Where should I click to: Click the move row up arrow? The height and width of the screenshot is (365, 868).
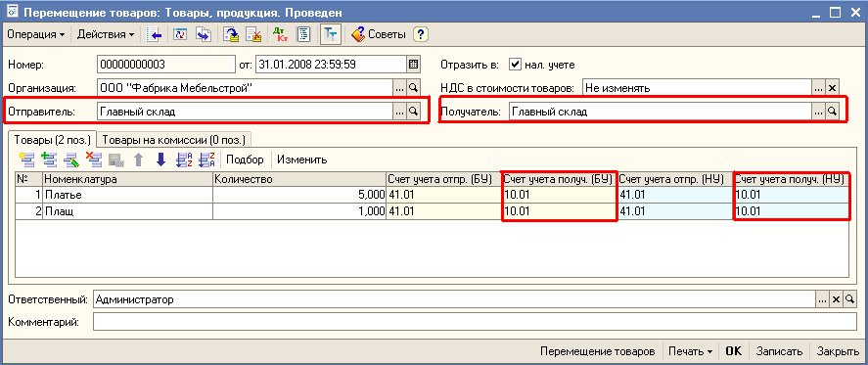coord(138,160)
